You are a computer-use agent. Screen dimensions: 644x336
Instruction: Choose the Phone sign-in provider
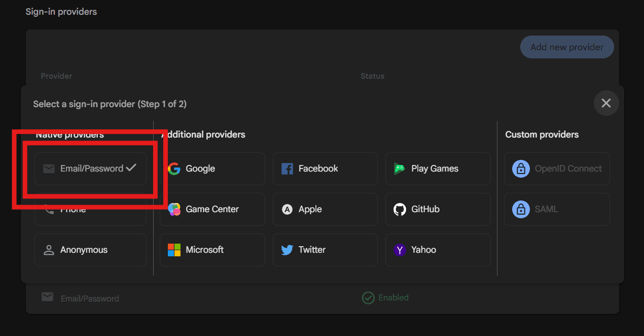click(90, 209)
